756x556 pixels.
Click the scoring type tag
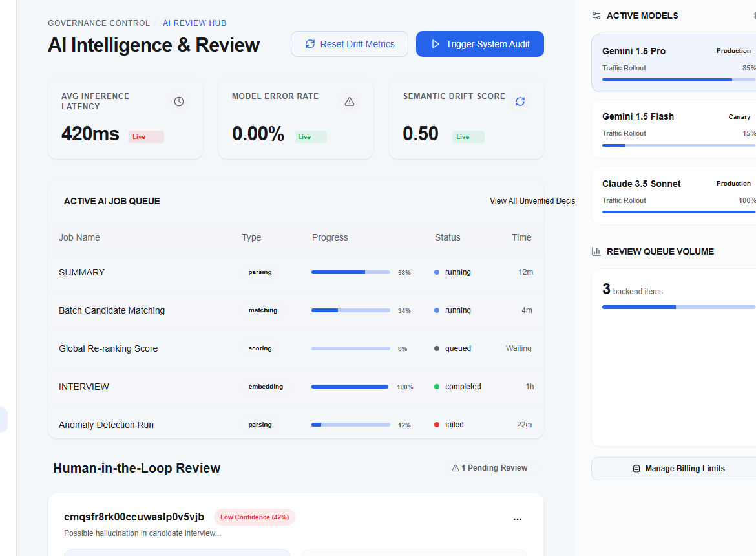pyautogui.click(x=260, y=348)
